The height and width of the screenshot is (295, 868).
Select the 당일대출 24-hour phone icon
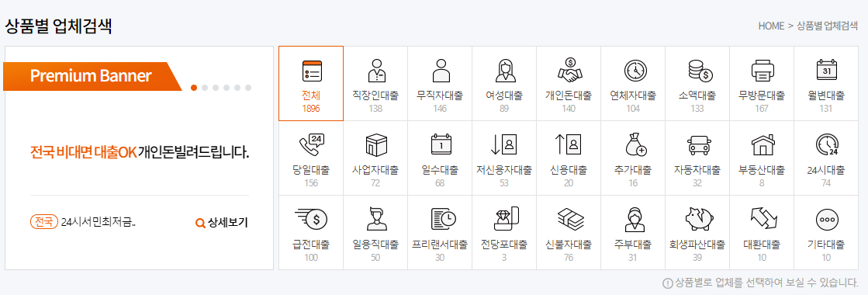coord(311,145)
